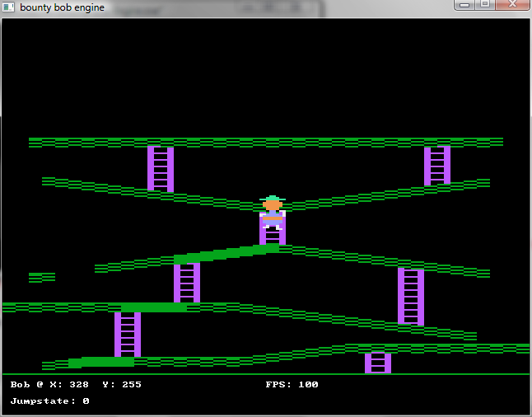
Task: Click the FPS: 100 readout
Action: [292, 385]
